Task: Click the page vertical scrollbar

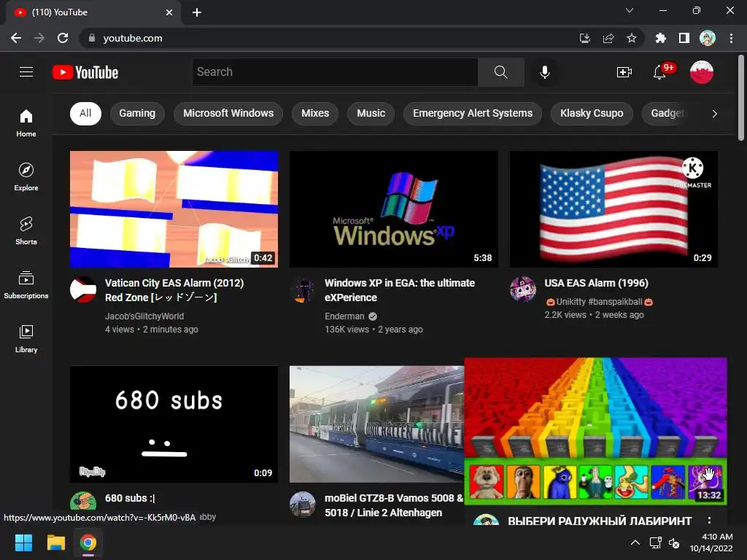Action: (741, 98)
